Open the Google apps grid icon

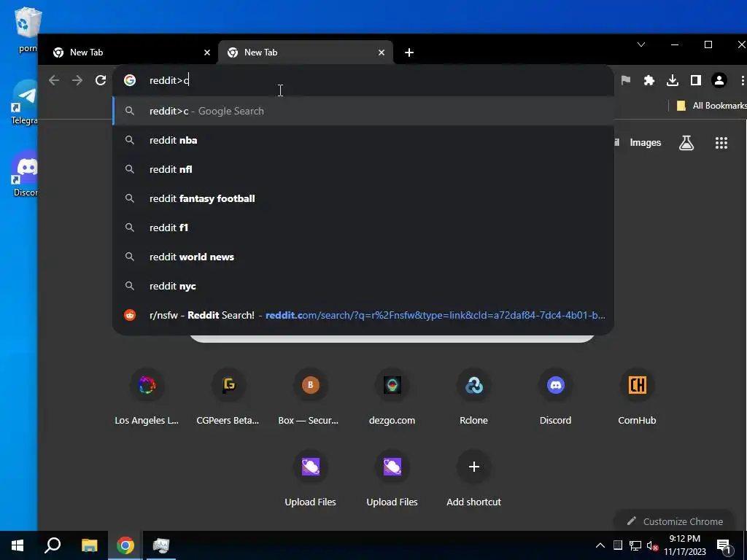[721, 143]
